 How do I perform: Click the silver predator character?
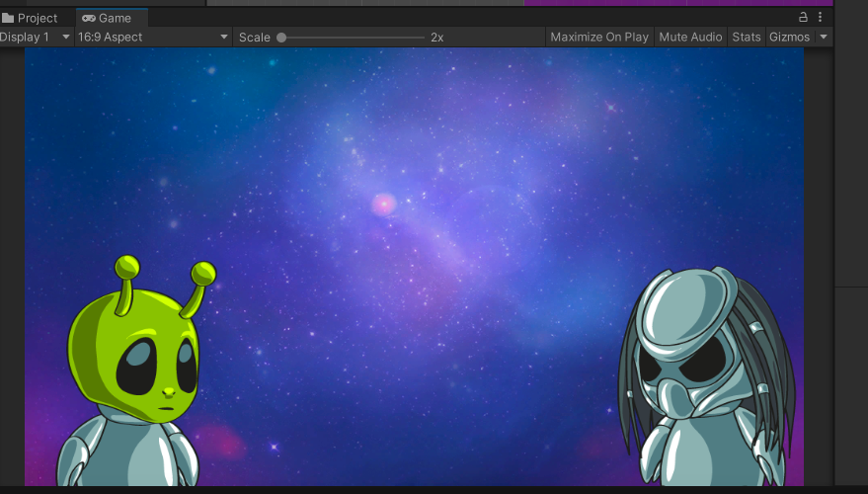707,376
